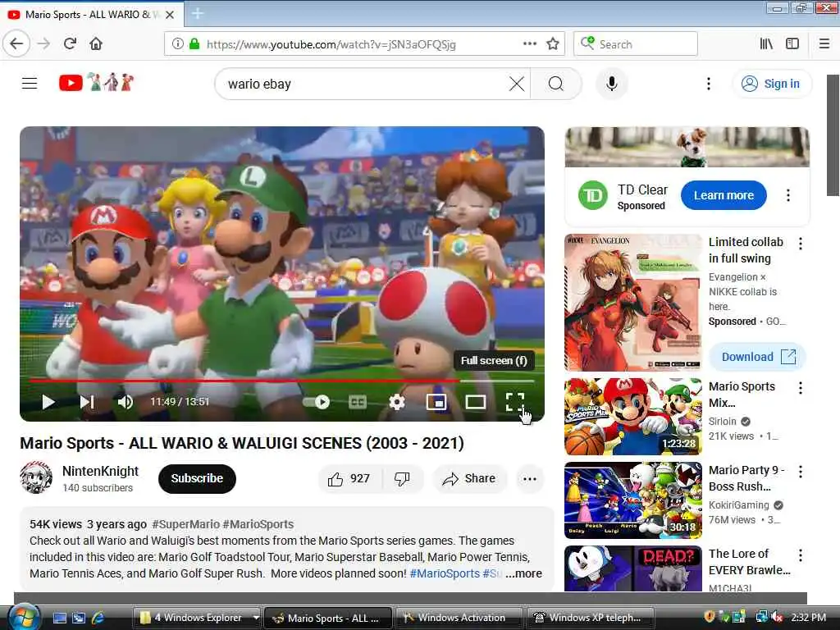Toggle the Firefox sidebar icon
The image size is (840, 630).
792,44
